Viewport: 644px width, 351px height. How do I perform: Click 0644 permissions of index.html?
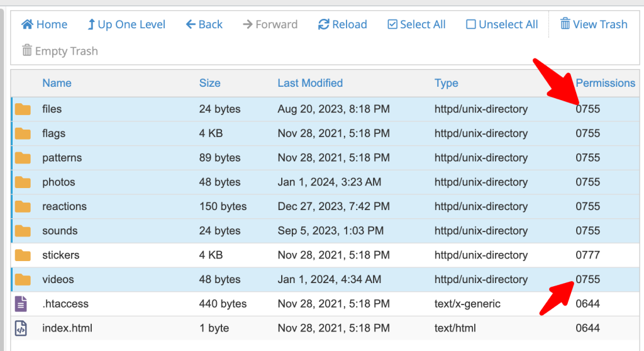(x=588, y=328)
